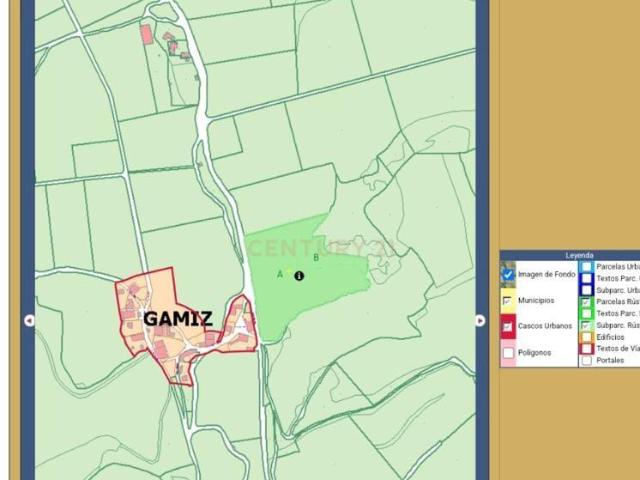The height and width of the screenshot is (480, 640).
Task: Click subparcel label A in the highlighted parcel
Action: (x=280, y=275)
